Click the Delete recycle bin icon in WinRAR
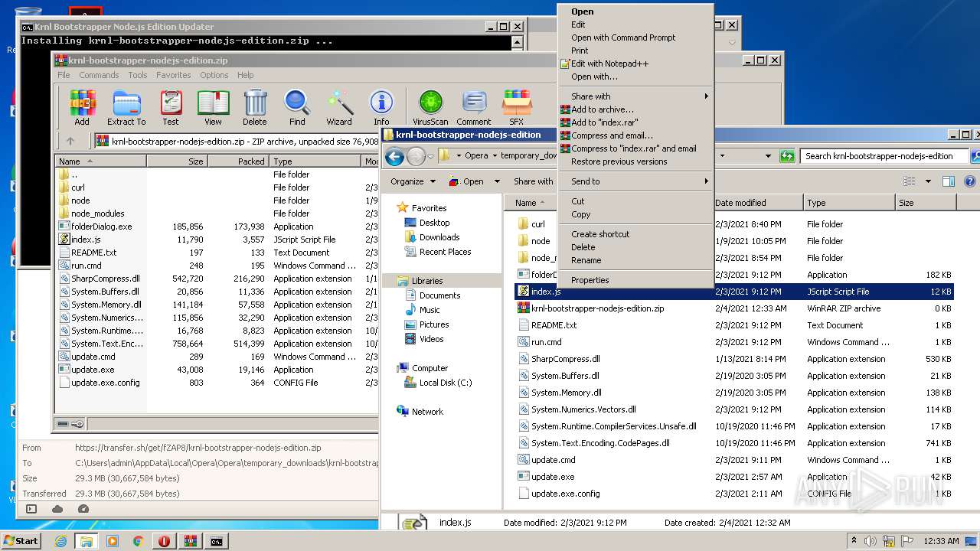Screen dimensions: 980x551 [255, 107]
